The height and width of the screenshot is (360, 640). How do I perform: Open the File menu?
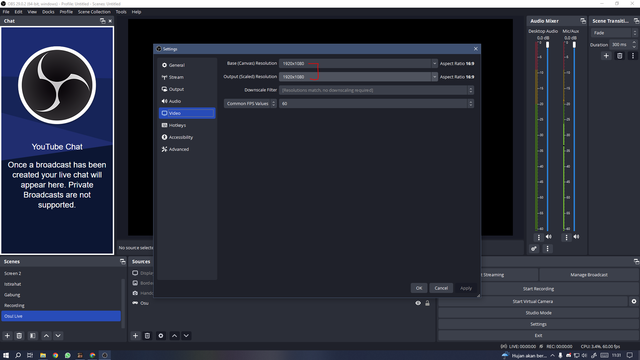point(6,12)
